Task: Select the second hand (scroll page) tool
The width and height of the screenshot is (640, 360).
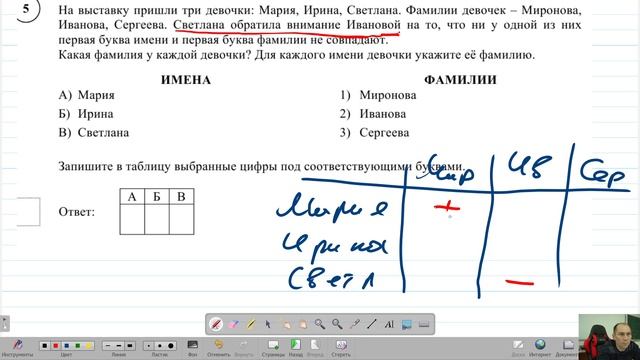Action: pos(302,324)
